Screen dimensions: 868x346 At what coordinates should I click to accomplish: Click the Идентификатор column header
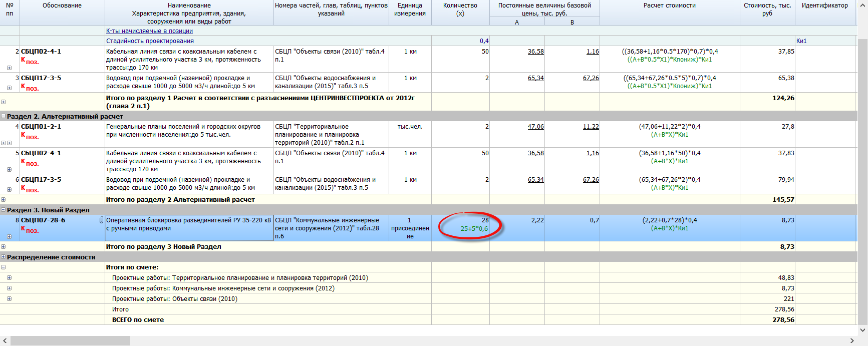[824, 6]
